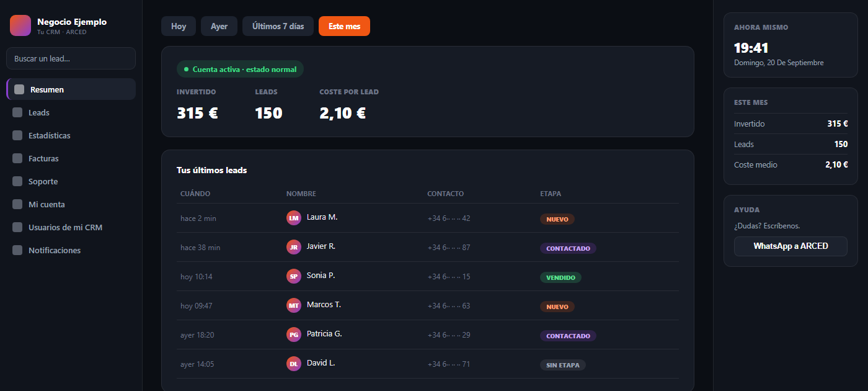This screenshot has width=868, height=391.
Task: Click the icon beside Leads in sidebar
Action: [x=17, y=112]
